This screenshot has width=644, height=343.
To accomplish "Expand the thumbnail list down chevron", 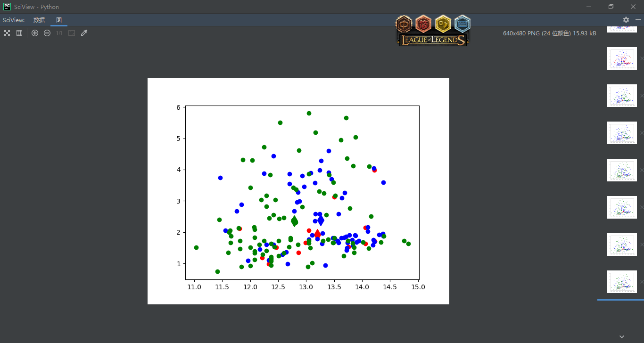I will point(621,336).
